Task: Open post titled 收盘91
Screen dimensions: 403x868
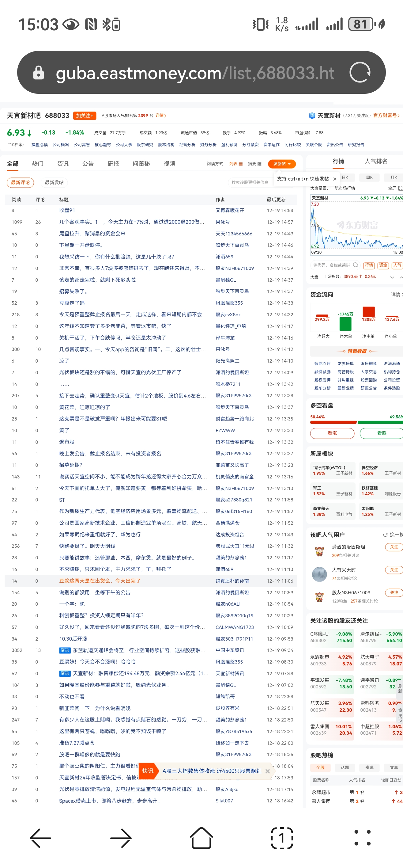Action: click(x=67, y=210)
